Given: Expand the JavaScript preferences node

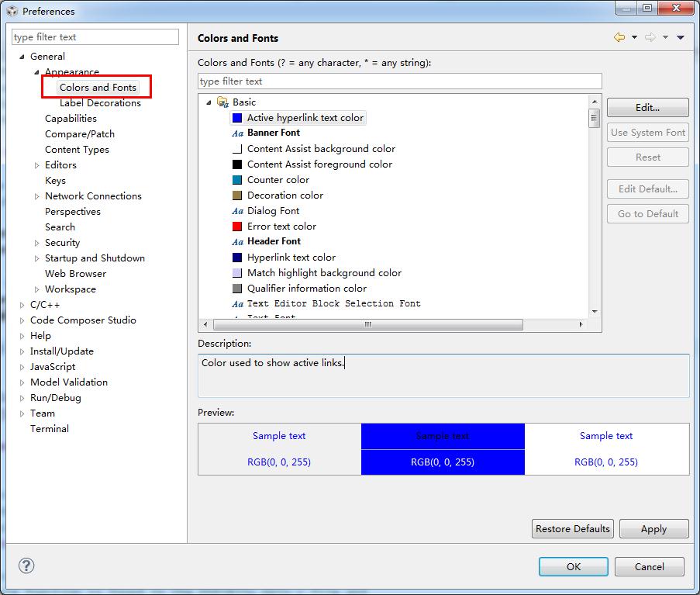Looking at the screenshot, I should pos(22,367).
